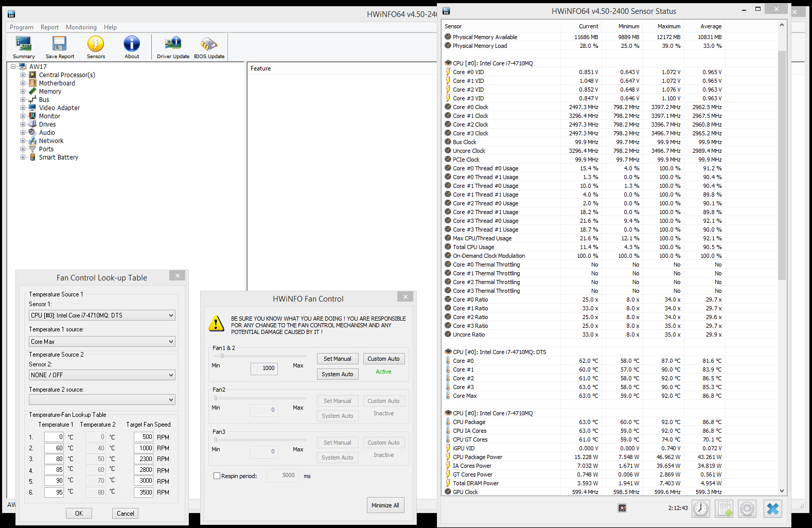The height and width of the screenshot is (528, 812).
Task: Open the Sensors toolbar icon
Action: [x=96, y=47]
